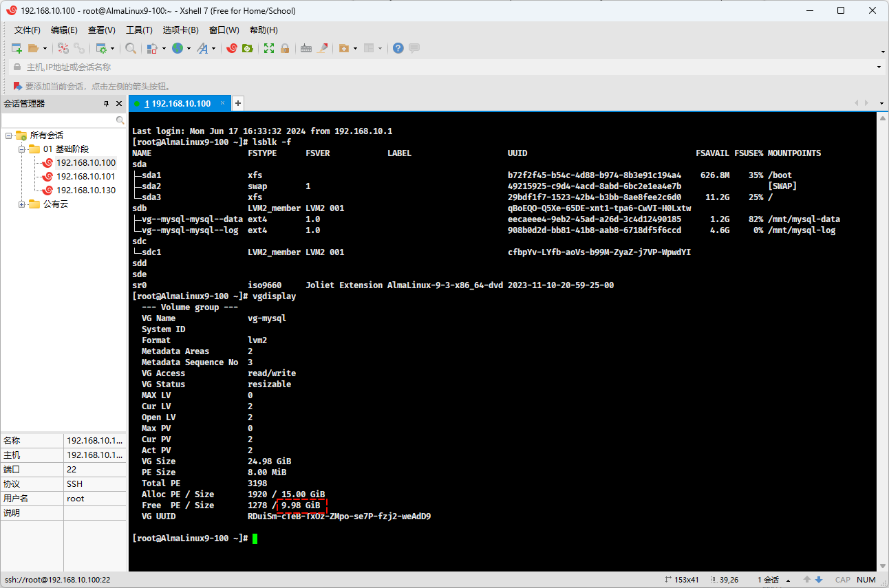Add a new tab with plus button
This screenshot has height=588, width=889.
coord(238,103)
